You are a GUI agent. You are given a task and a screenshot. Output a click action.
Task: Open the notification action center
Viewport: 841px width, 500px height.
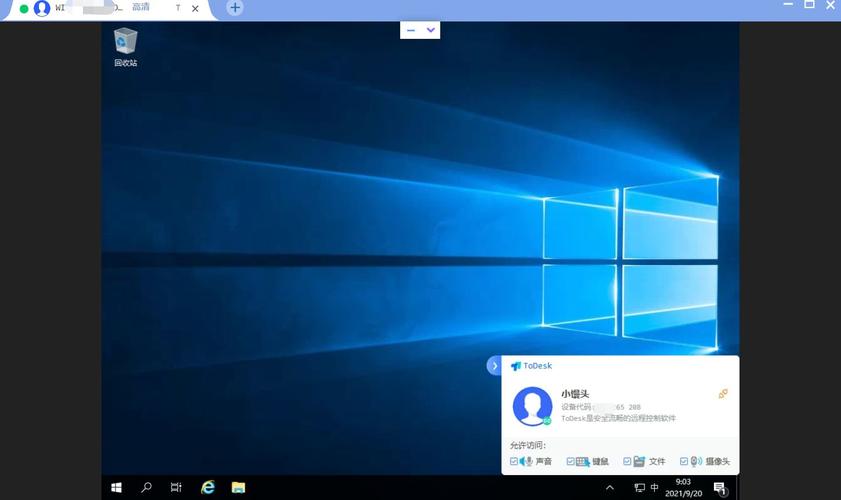coord(720,488)
